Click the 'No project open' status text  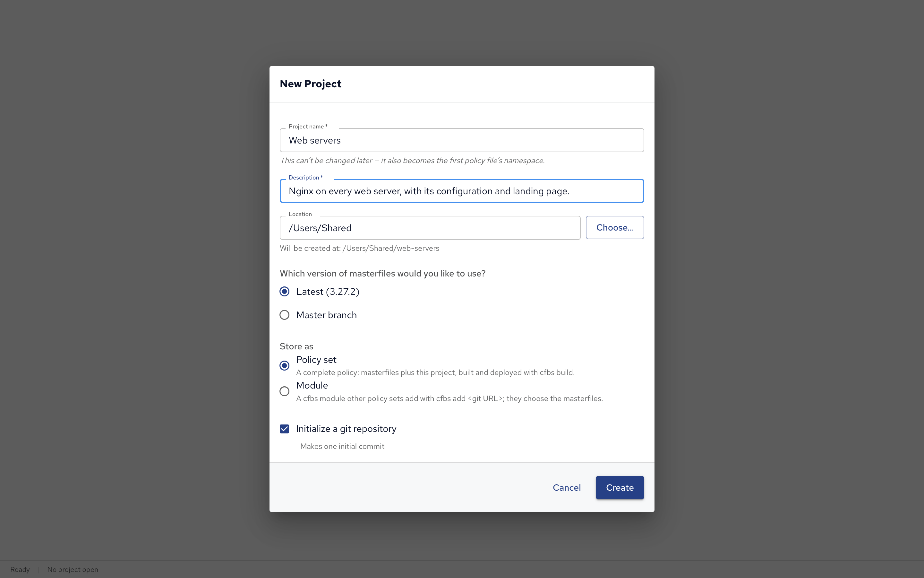[x=73, y=569]
